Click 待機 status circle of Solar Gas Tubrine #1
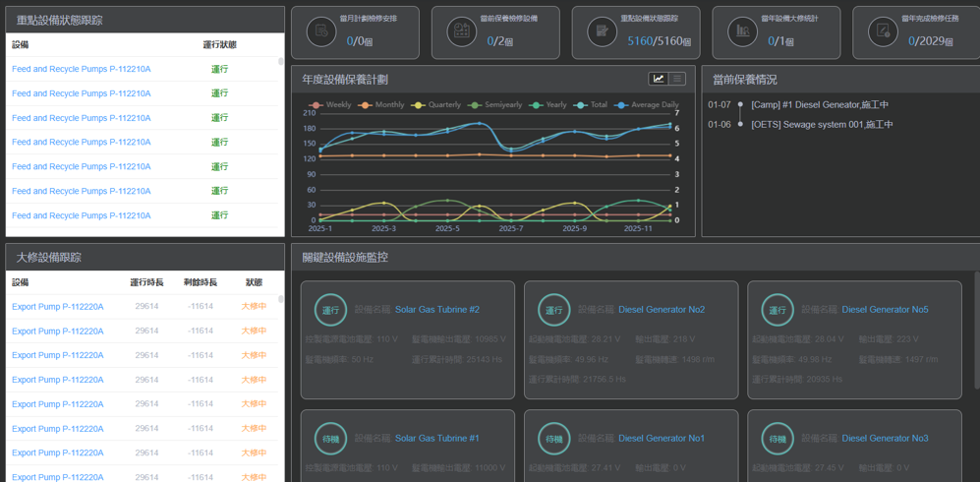This screenshot has width=980, height=482. click(x=330, y=439)
